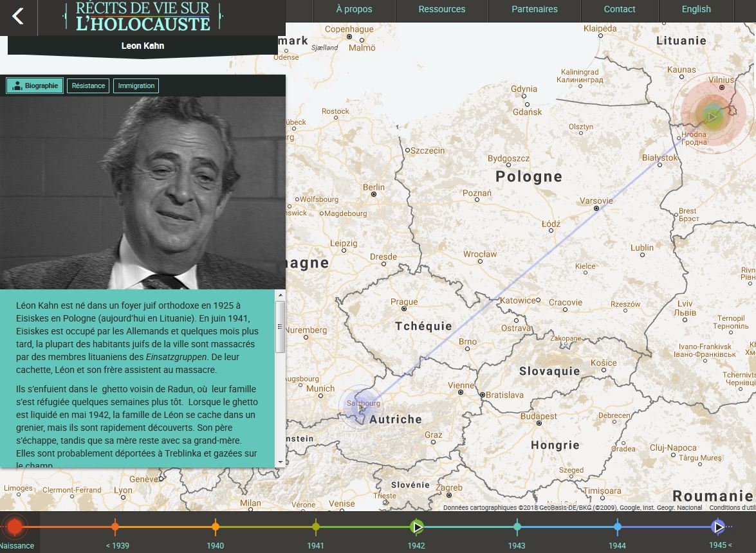The image size is (756, 553).
Task: Select the 1943 timeline dot
Action: coord(517,527)
